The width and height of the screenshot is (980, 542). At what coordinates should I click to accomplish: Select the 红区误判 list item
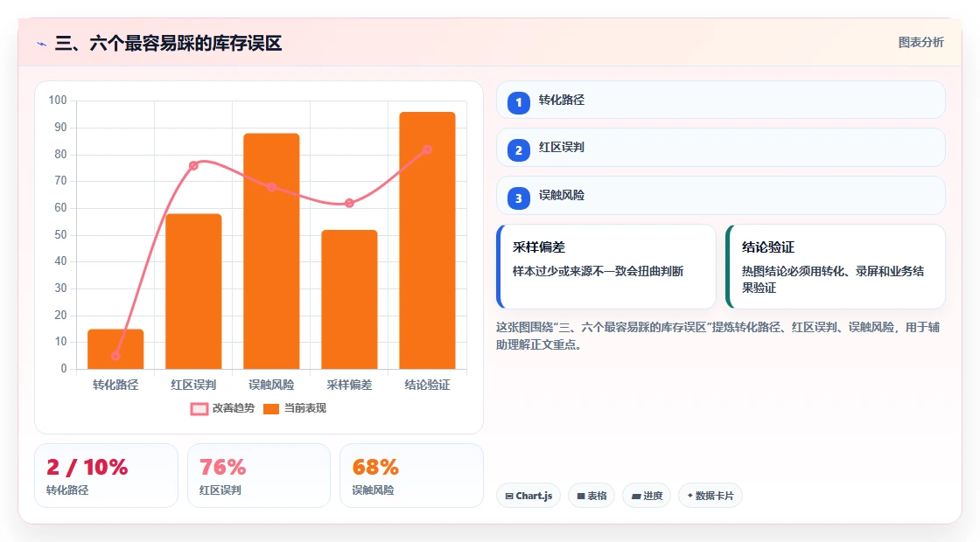(x=721, y=148)
